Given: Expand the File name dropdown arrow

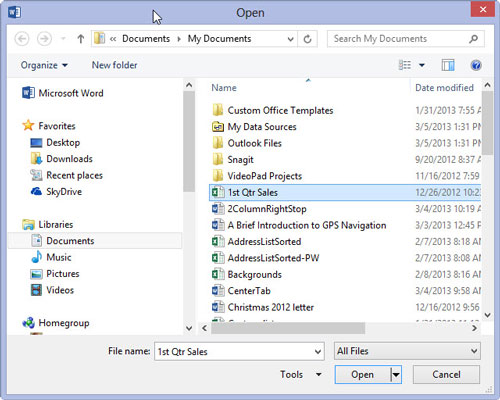Looking at the screenshot, I should pos(318,351).
